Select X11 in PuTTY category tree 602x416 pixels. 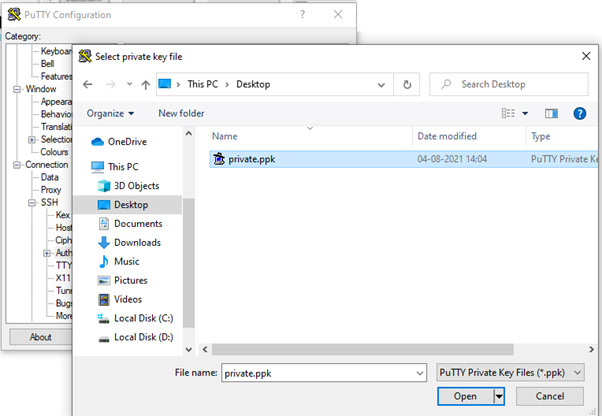coord(63,278)
